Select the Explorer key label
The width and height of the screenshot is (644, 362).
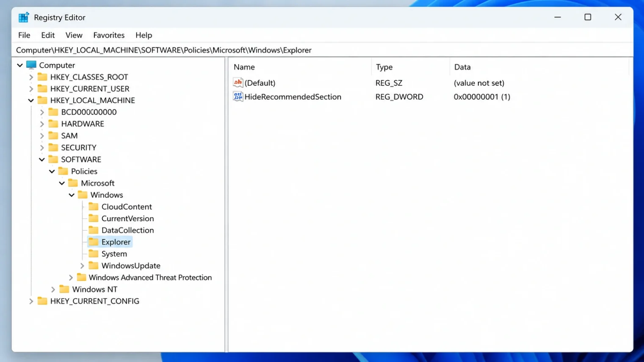116,242
